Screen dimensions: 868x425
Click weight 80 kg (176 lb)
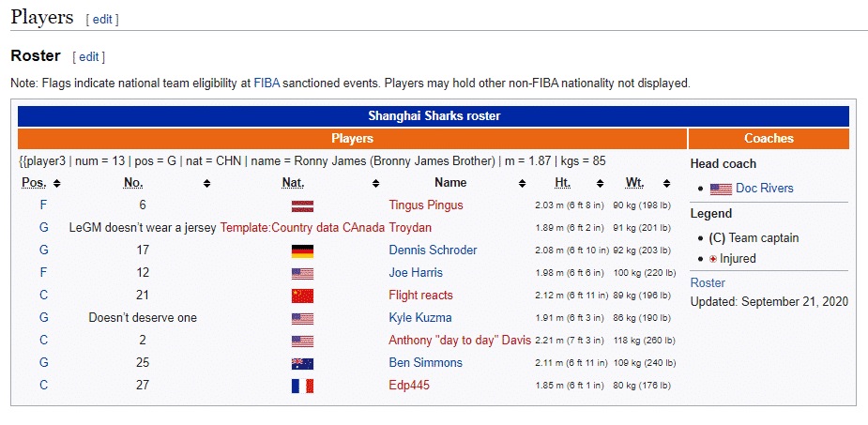coord(642,386)
